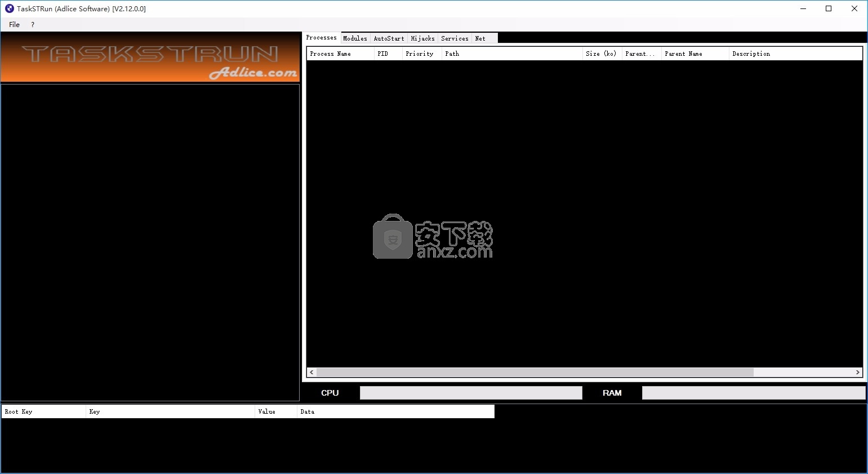The height and width of the screenshot is (474, 868).
Task: Click the Data column header
Action: 395,411
